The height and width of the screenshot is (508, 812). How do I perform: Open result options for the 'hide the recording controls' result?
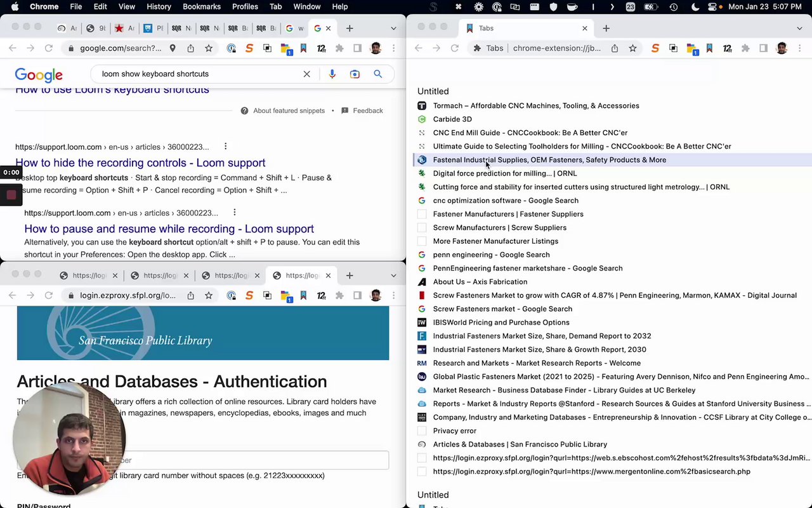(x=225, y=147)
